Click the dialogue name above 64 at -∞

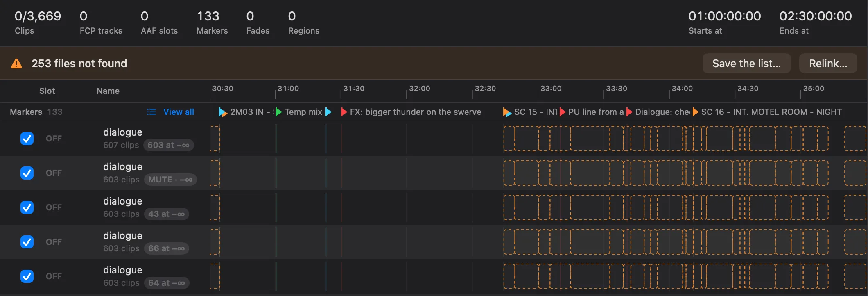point(123,270)
